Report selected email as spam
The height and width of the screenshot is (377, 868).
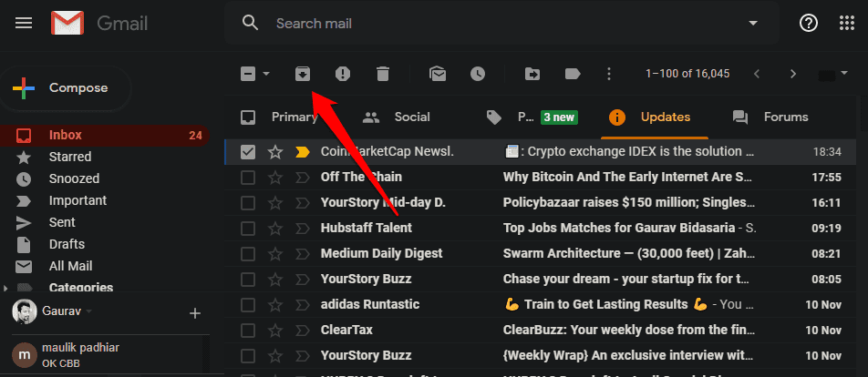pyautogui.click(x=343, y=74)
